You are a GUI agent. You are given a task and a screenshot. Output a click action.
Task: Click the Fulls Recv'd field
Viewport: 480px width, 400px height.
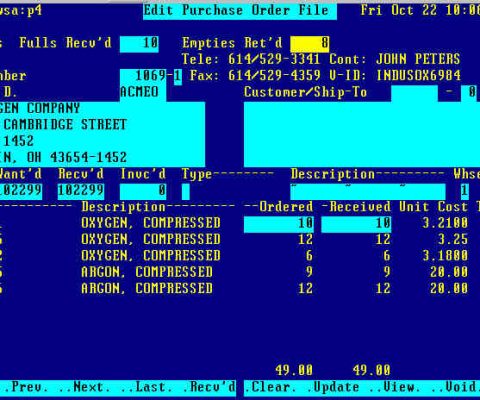click(x=139, y=44)
